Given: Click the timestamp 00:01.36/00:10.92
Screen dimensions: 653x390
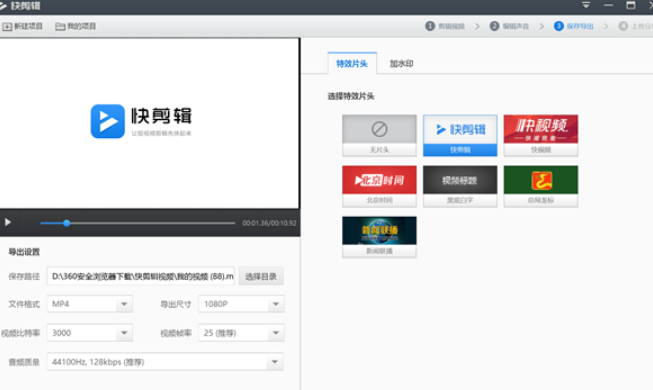Looking at the screenshot, I should point(269,223).
